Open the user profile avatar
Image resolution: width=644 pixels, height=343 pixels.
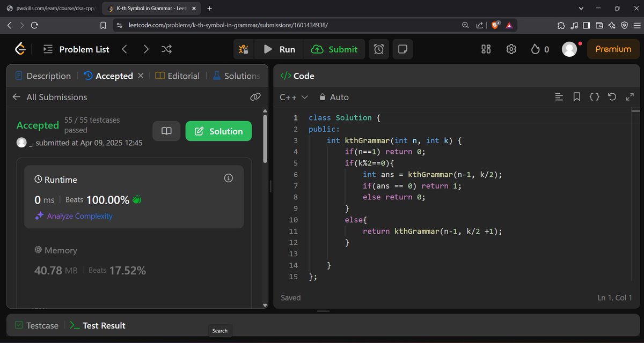point(569,49)
